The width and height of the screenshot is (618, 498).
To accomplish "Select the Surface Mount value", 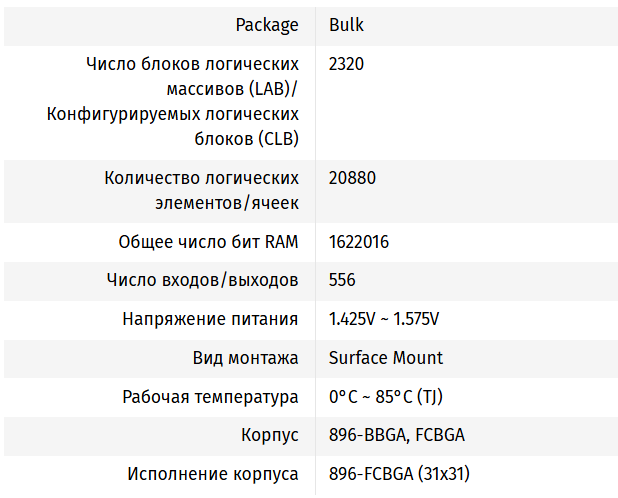I will pos(386,358).
